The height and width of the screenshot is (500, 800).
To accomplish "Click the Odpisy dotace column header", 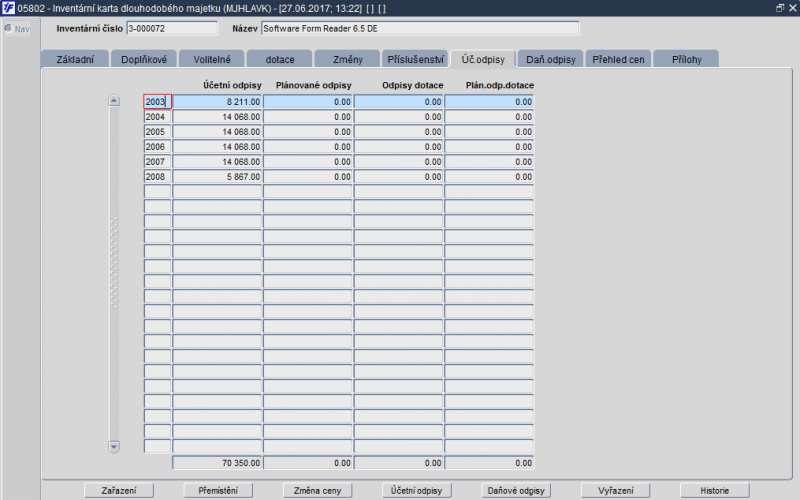I will (x=413, y=85).
